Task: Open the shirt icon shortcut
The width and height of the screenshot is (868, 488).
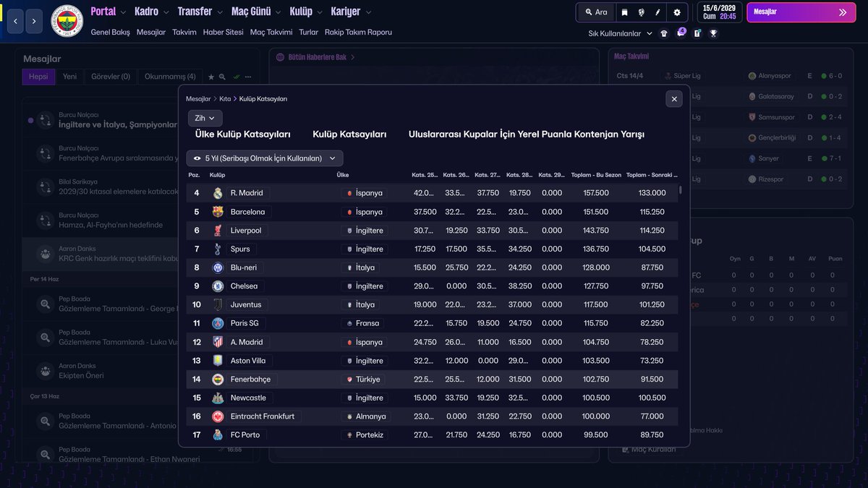Action: (664, 33)
